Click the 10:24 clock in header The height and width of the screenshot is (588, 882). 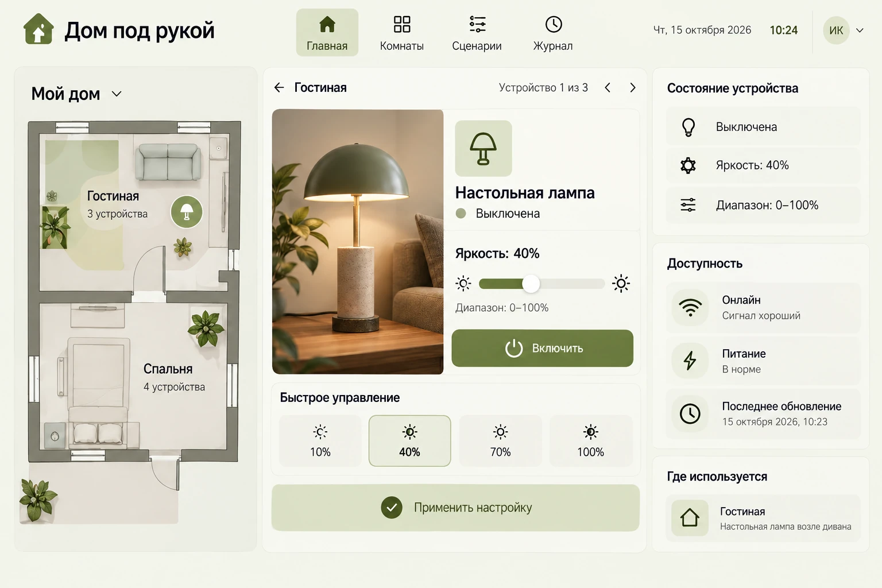784,30
